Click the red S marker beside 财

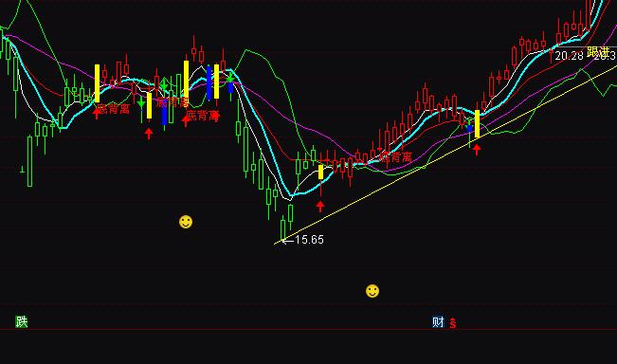tap(453, 322)
